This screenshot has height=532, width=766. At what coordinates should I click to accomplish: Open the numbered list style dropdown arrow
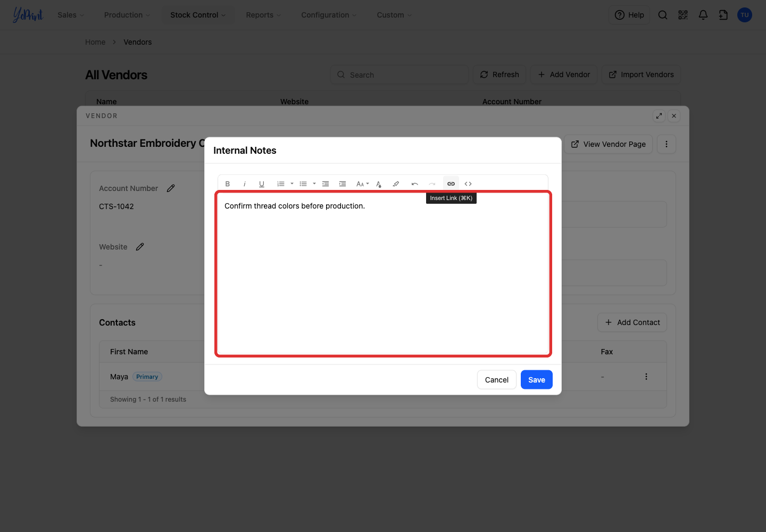pos(292,184)
